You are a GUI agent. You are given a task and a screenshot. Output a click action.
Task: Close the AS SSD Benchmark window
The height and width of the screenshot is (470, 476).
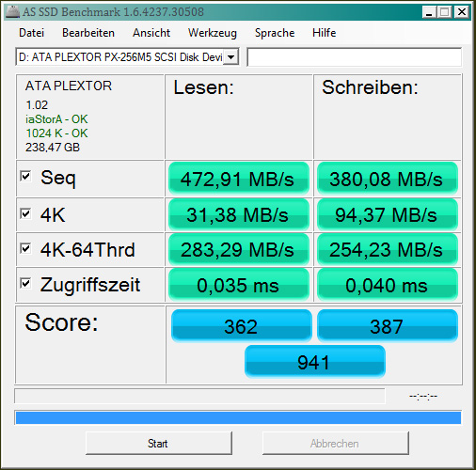462,12
